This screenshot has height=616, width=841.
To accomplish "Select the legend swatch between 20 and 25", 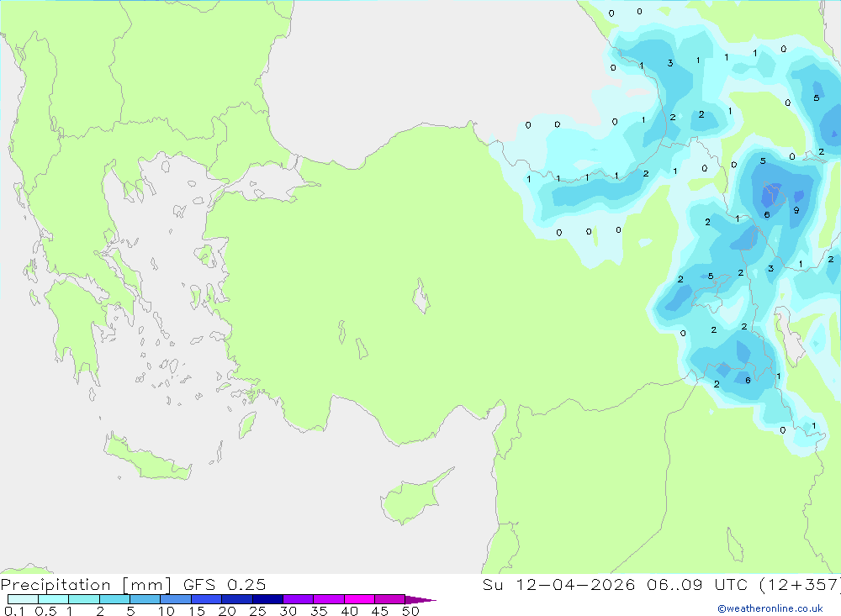I will (237, 599).
